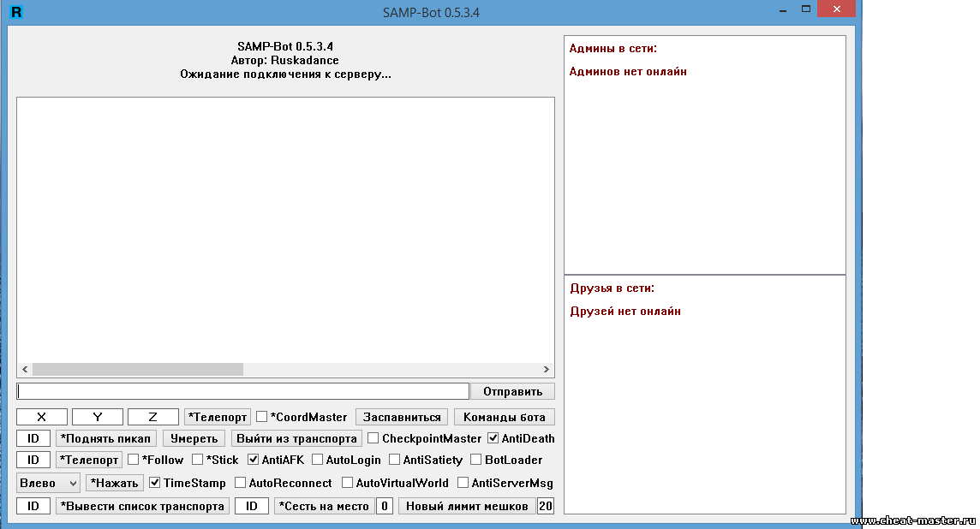The height and width of the screenshot is (529, 980).
Task: Click Выйти из транспорта
Action: [x=297, y=438]
